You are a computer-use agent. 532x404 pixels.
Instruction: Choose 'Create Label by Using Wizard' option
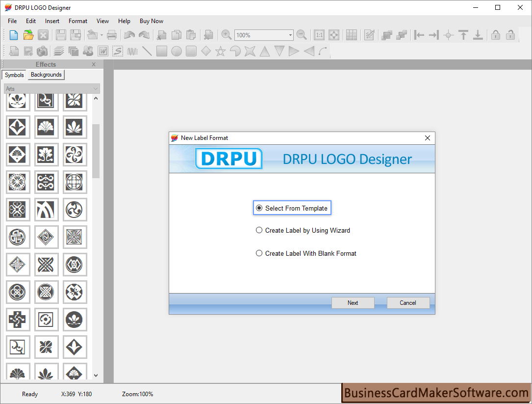[303, 230]
